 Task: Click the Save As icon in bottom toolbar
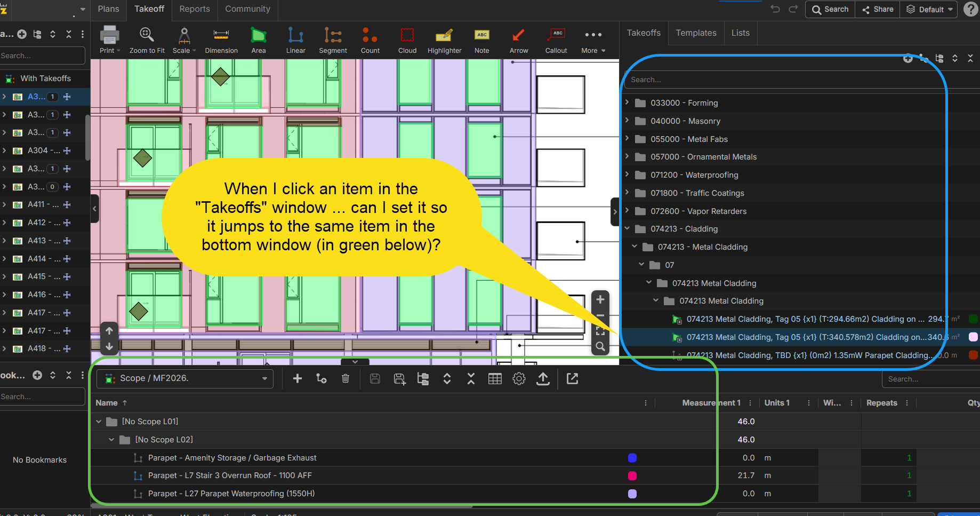pyautogui.click(x=399, y=378)
